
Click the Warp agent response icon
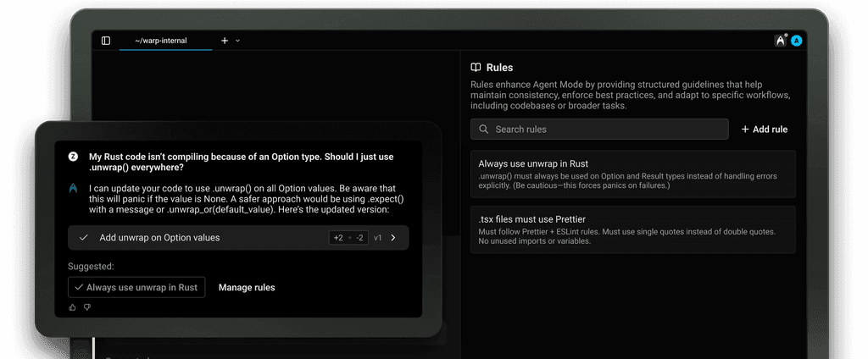(73, 189)
